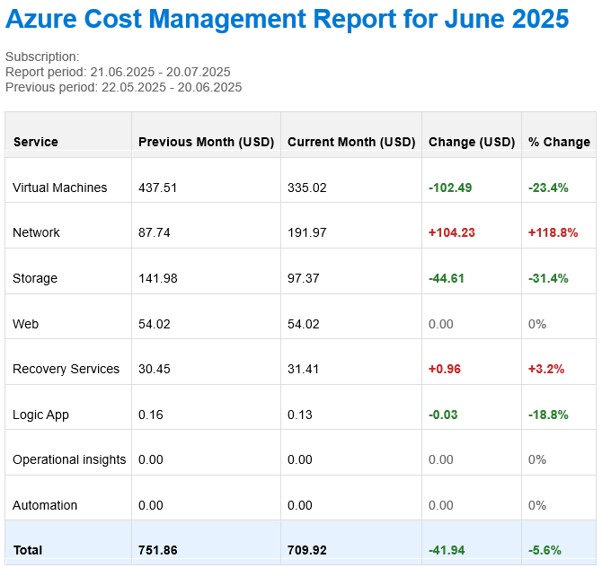Select the Total row label

[28, 550]
